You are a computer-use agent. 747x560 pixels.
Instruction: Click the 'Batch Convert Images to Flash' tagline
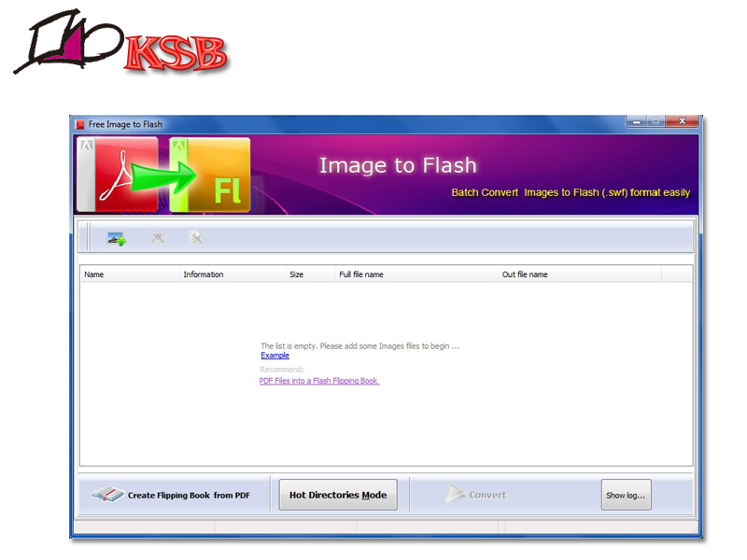coord(571,192)
